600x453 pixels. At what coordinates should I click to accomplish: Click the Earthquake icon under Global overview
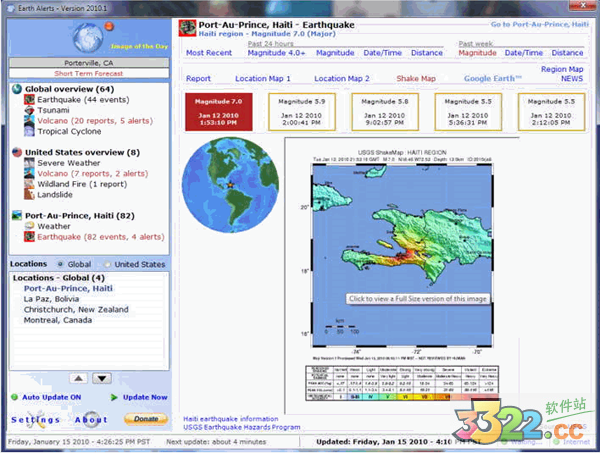point(29,99)
